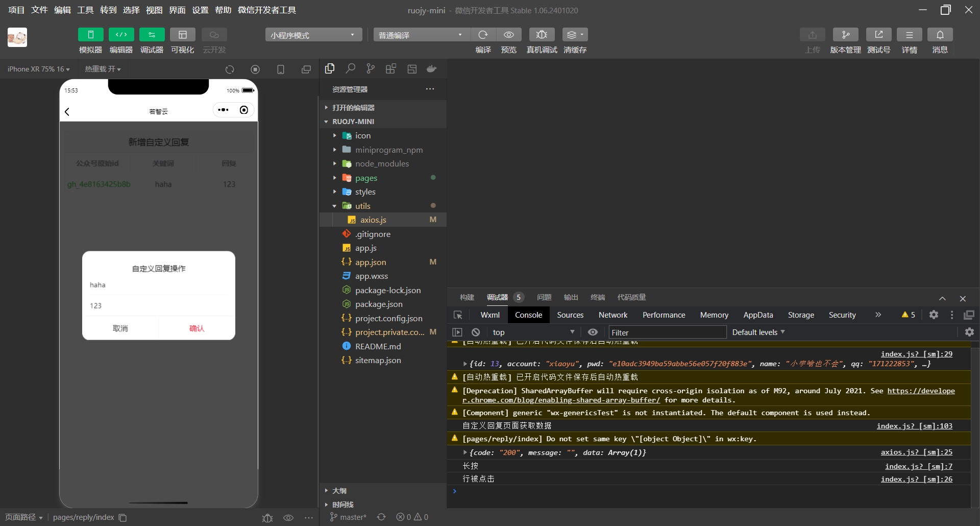Open the issues (问题) panel tab
This screenshot has width=980, height=526.
[544, 297]
